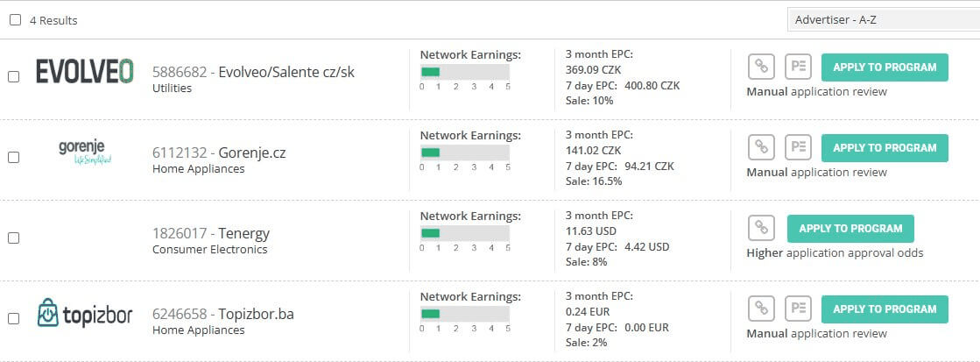
Task: Click the 400.80 CZK 7 day EPC value
Action: pyautogui.click(x=652, y=86)
